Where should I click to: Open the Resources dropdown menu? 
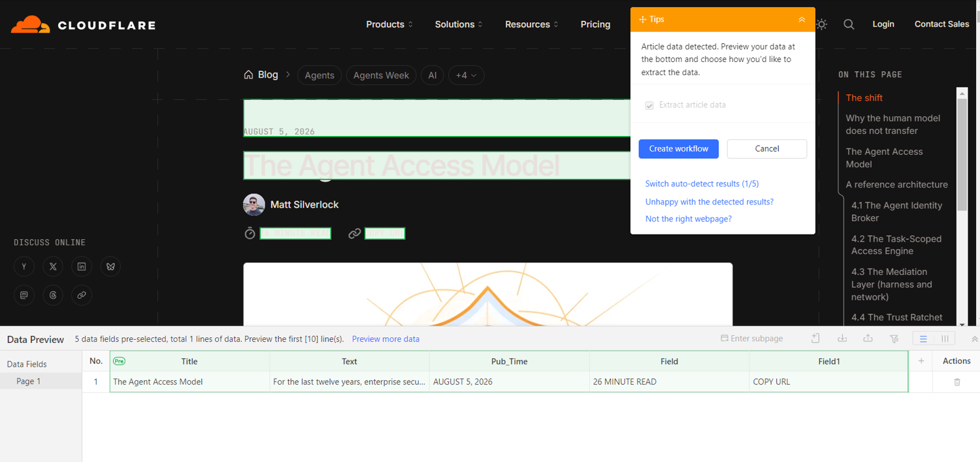click(532, 24)
